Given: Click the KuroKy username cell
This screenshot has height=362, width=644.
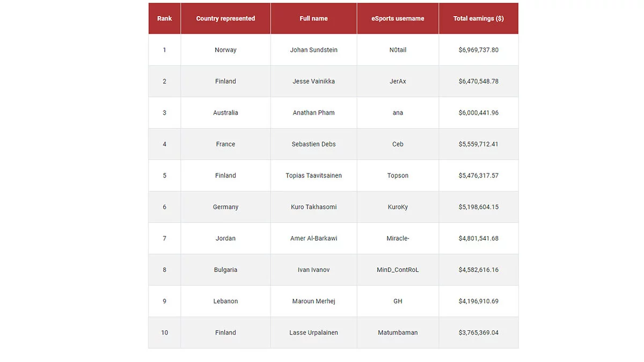Looking at the screenshot, I should coord(398,207).
